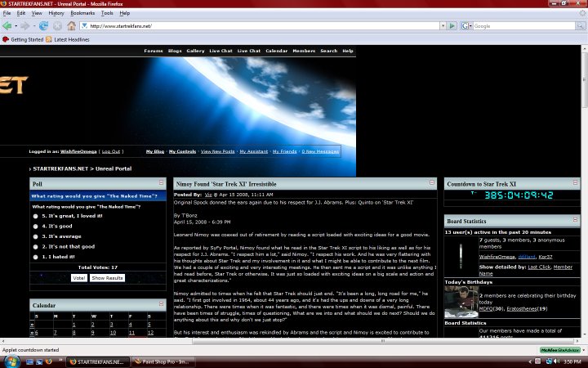This screenshot has height=368, width=588.
Task: Open the History menu
Action: pos(56,13)
